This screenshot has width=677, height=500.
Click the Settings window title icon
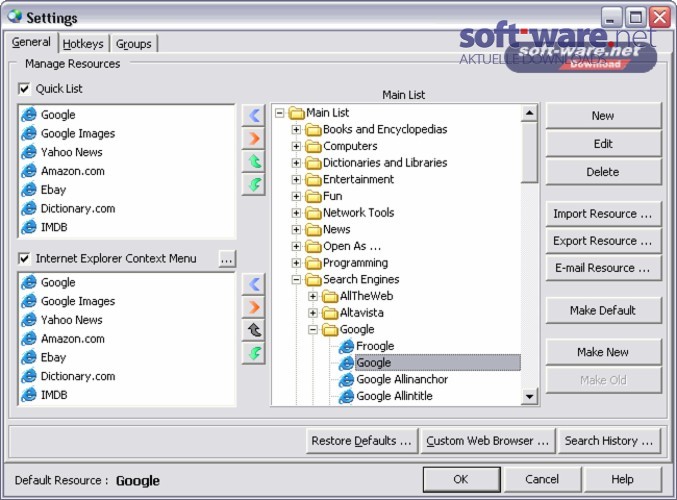tap(15, 16)
